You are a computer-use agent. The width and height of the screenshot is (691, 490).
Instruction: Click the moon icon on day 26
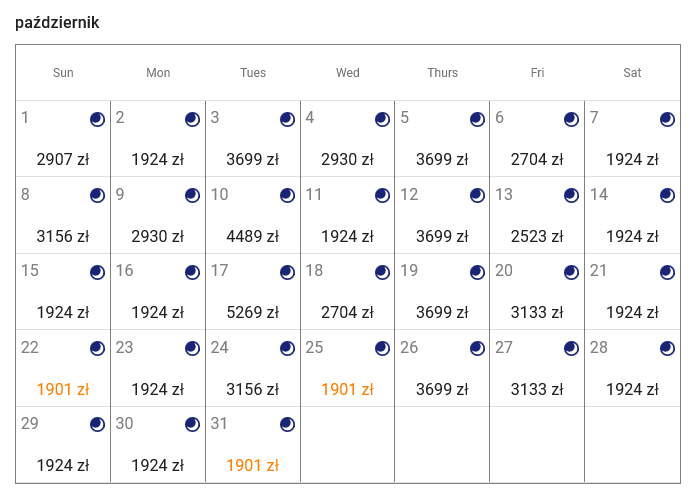click(477, 349)
